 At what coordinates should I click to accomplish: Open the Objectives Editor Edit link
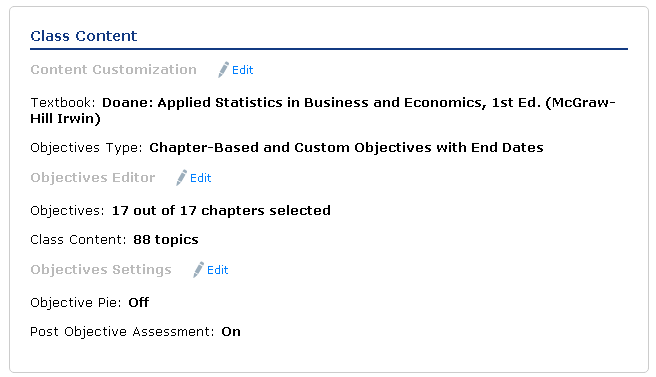coord(201,178)
